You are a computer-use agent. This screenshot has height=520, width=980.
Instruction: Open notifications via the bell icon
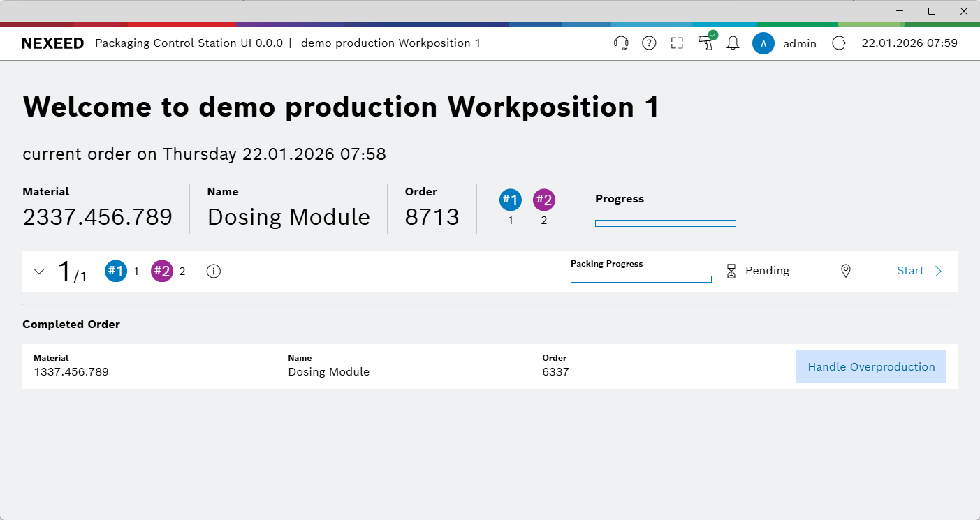[x=733, y=43]
